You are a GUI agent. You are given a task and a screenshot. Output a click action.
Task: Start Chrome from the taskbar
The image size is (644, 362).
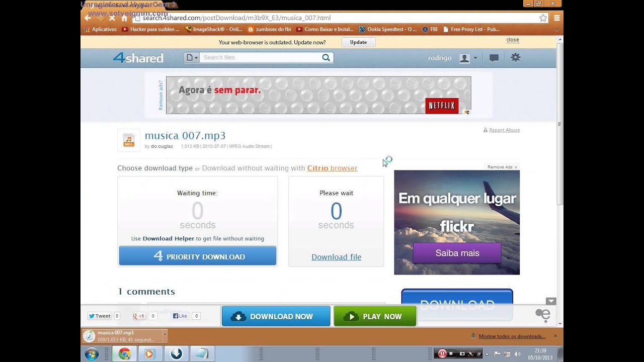click(x=124, y=354)
